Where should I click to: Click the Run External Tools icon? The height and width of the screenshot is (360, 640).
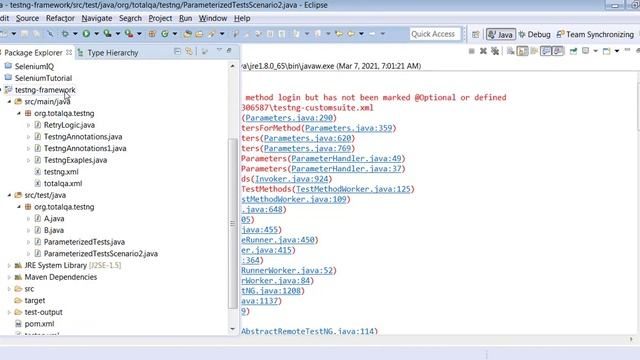click(129, 34)
